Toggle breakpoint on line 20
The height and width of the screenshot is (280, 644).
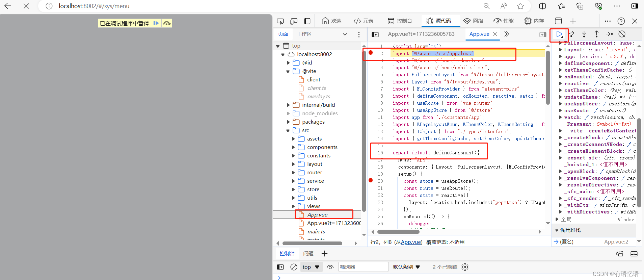(x=371, y=180)
